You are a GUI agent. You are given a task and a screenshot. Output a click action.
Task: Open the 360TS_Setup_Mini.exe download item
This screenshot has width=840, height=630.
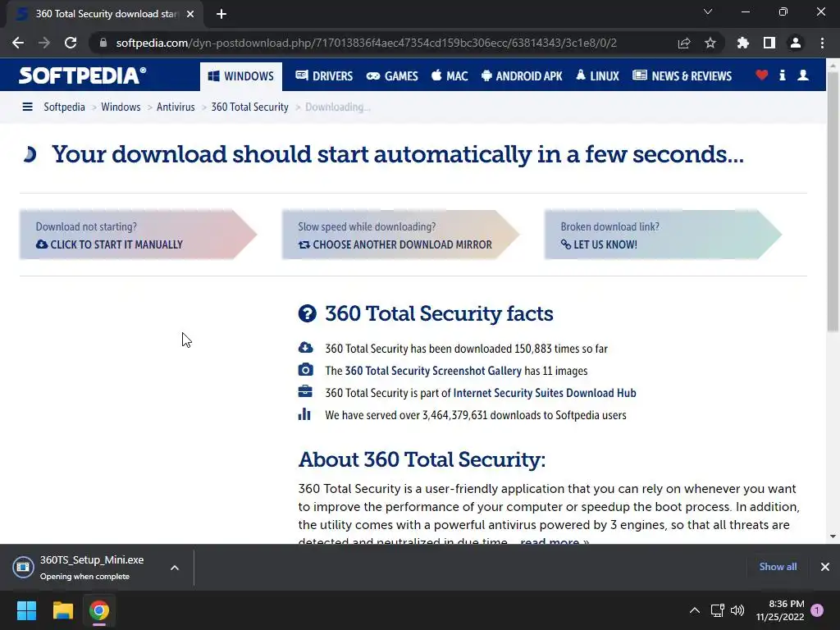click(84, 568)
